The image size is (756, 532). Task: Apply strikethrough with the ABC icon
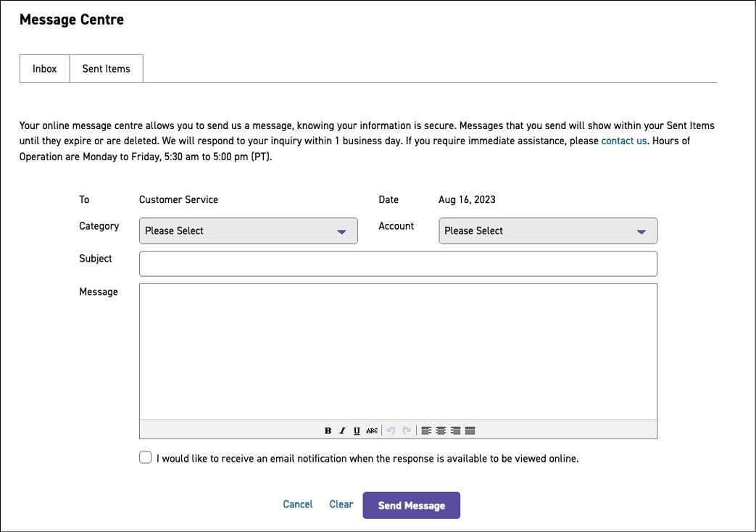pos(372,431)
